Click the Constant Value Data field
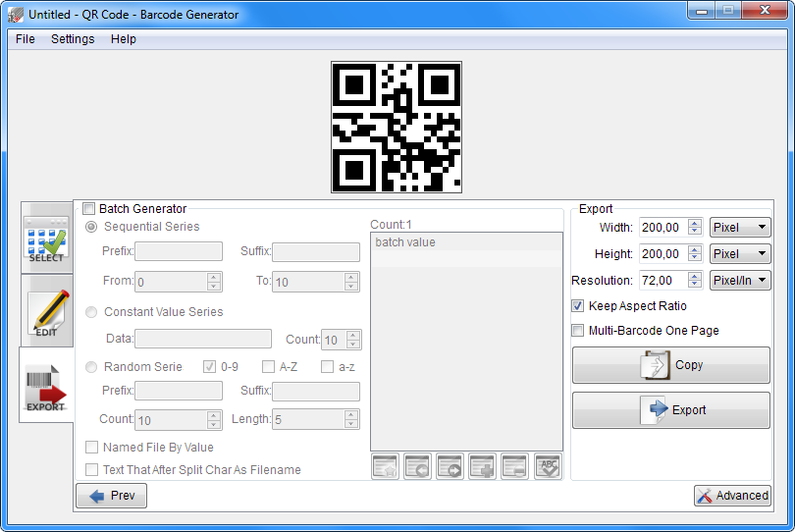 pos(203,339)
